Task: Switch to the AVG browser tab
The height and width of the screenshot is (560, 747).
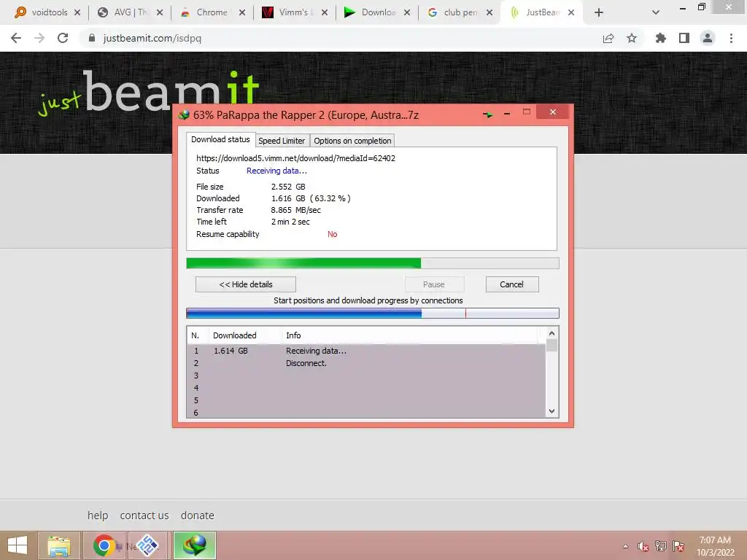Action: click(130, 12)
